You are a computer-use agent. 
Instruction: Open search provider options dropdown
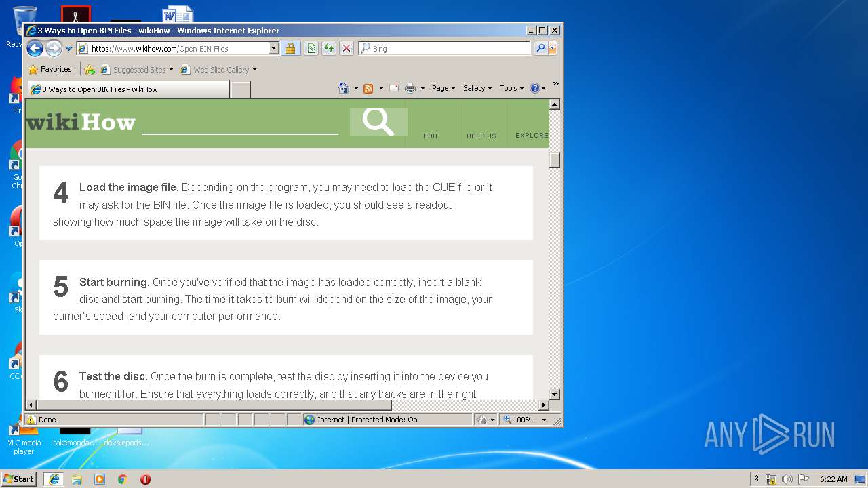point(553,48)
